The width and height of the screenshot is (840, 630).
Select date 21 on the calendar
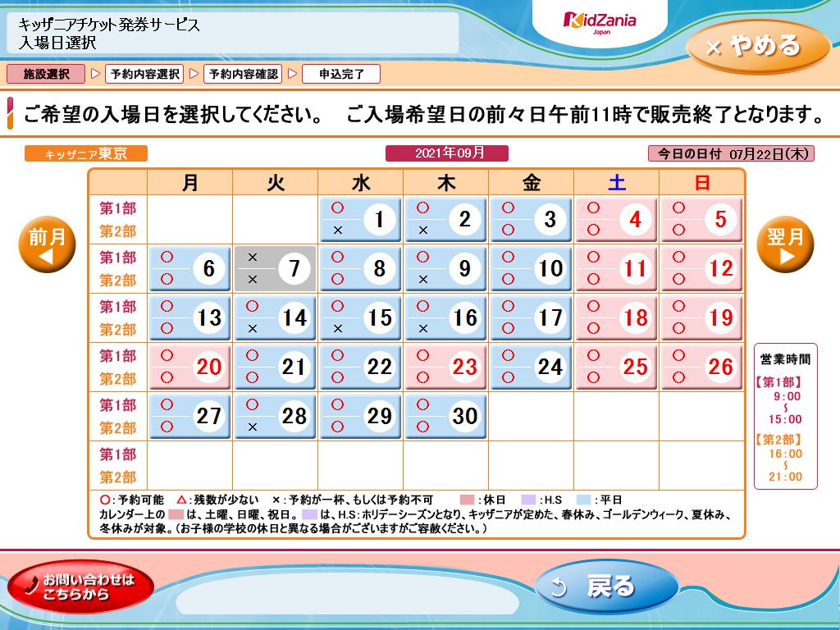276,367
